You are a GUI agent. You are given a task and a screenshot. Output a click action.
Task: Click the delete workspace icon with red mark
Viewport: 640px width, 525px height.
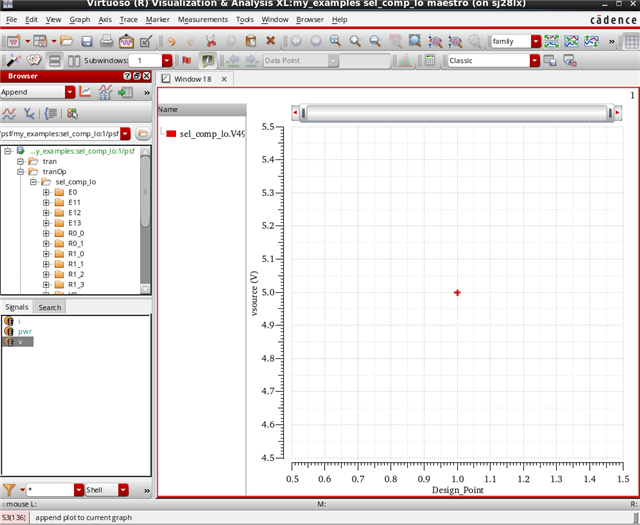570,61
